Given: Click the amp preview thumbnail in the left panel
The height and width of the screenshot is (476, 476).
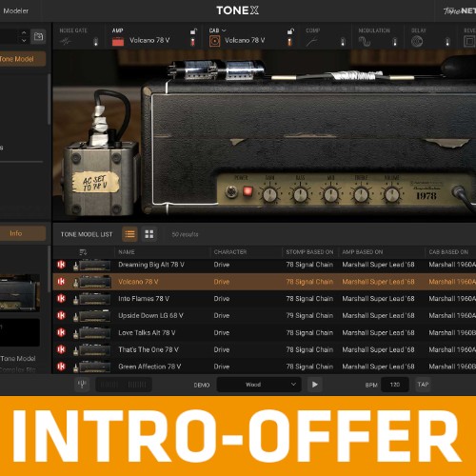Looking at the screenshot, I should point(20,292).
